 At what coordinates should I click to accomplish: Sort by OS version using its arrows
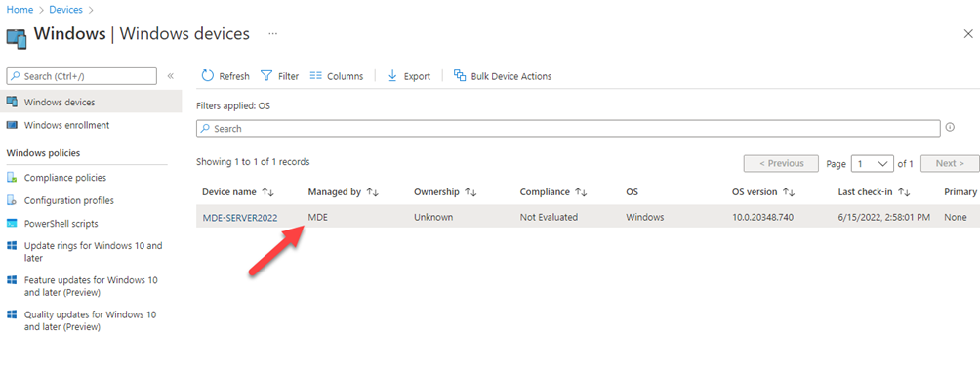pos(789,192)
